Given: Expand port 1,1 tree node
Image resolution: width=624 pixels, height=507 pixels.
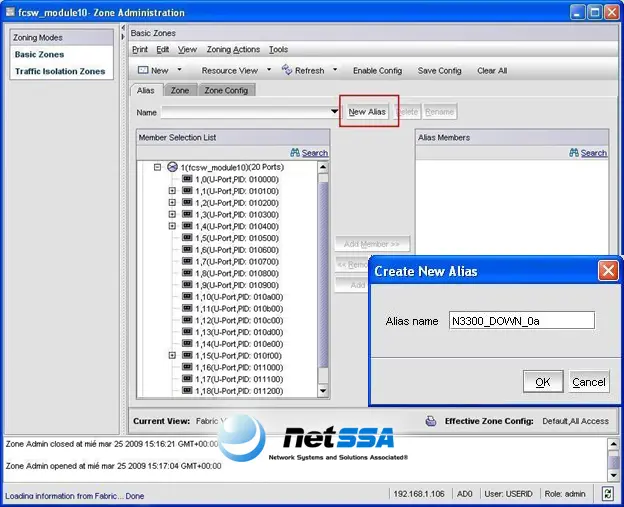Looking at the screenshot, I should tap(172, 191).
